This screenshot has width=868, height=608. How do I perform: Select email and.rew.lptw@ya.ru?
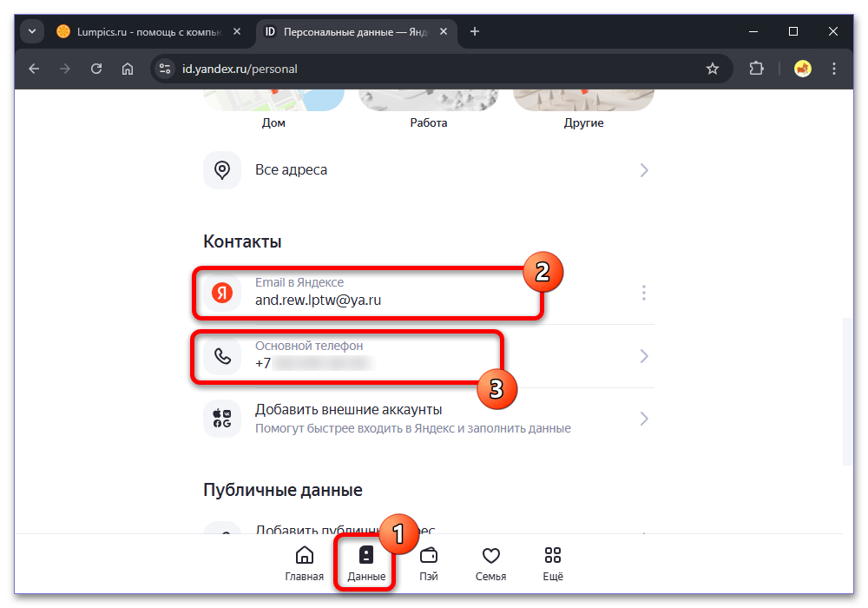click(318, 301)
